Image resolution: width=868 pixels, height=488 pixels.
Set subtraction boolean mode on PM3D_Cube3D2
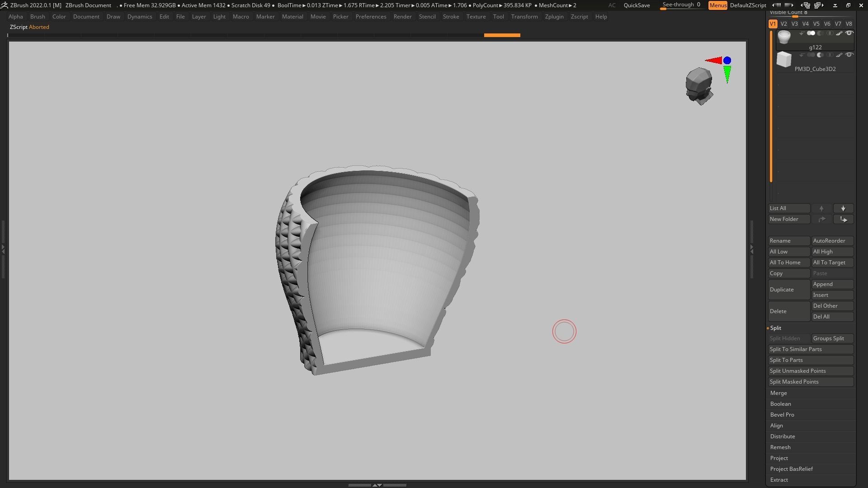point(820,55)
